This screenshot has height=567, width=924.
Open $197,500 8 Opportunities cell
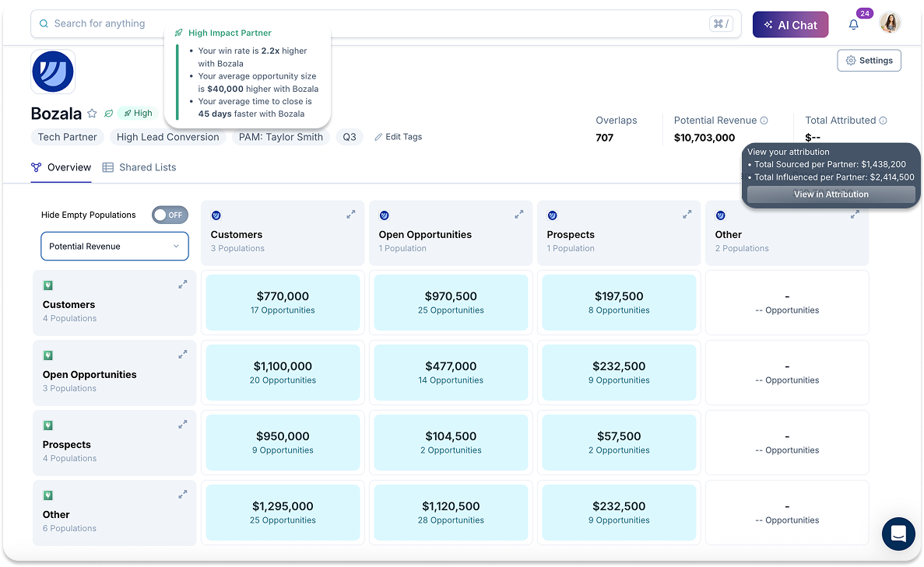pos(619,303)
